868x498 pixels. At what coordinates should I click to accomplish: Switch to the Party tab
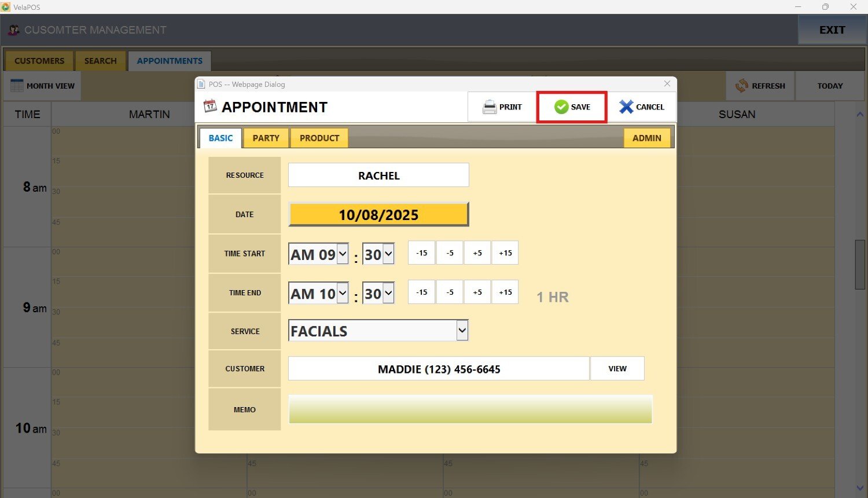coord(266,138)
